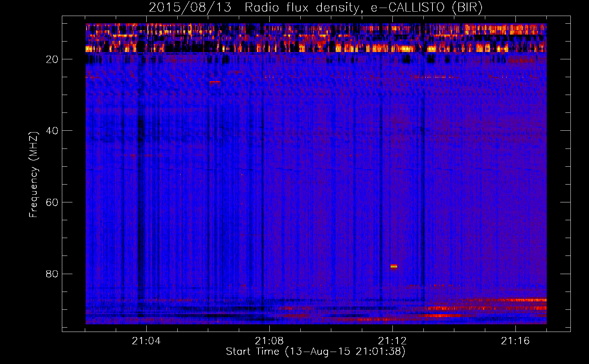This screenshot has height=364, width=589.
Task: Click the plot title "Radio flux density, e-CALLISTO (BIR)"
Action: (x=363, y=8)
